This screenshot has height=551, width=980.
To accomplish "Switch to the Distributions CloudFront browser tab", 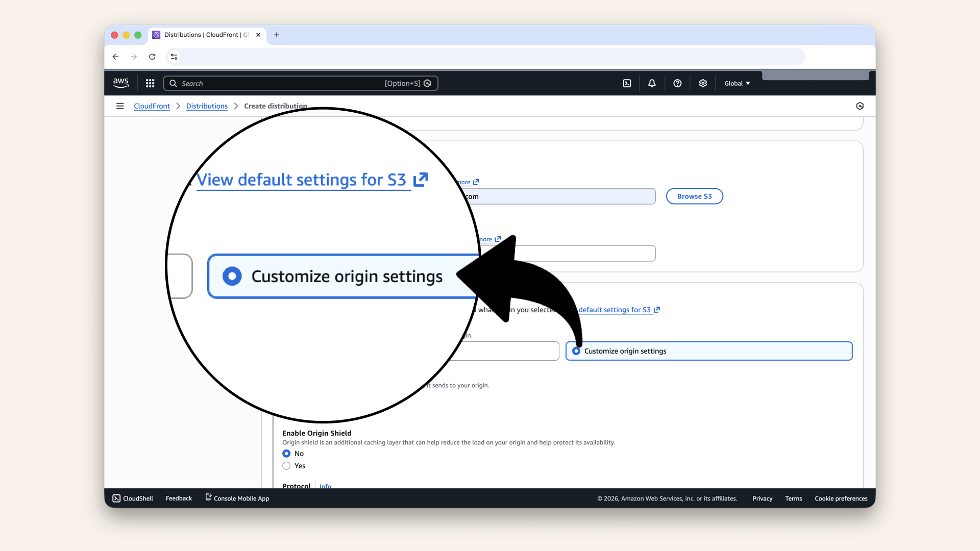I will point(204,35).
